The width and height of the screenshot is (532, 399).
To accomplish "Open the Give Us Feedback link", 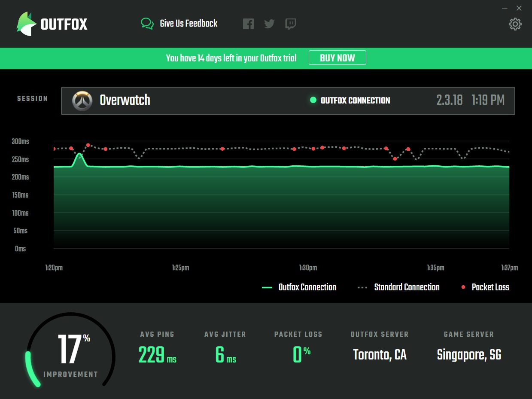I will click(x=188, y=24).
